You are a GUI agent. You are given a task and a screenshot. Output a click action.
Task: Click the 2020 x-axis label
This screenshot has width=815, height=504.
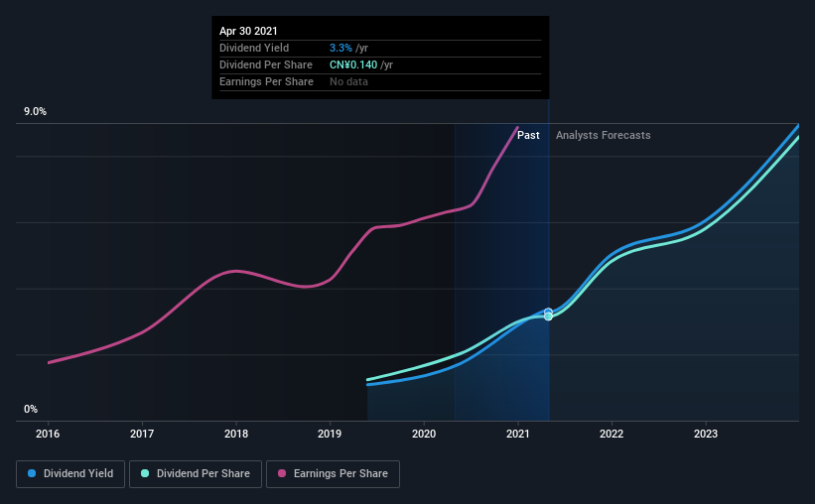[424, 434]
